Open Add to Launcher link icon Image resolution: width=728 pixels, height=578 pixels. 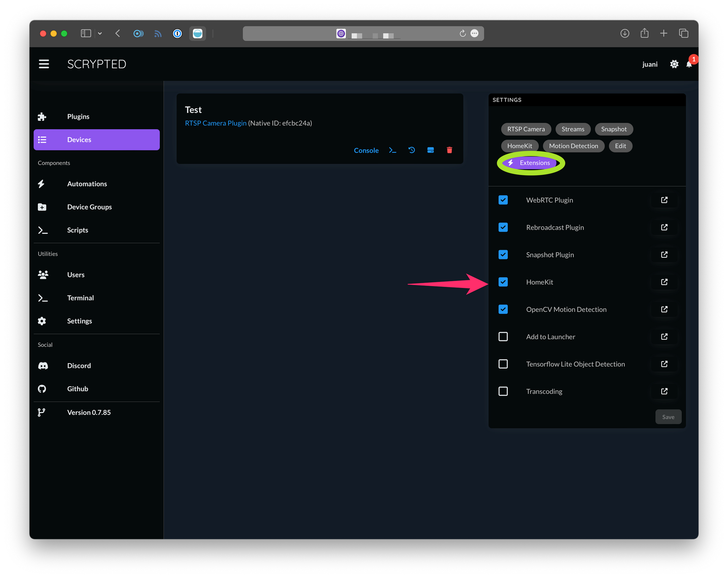(664, 336)
